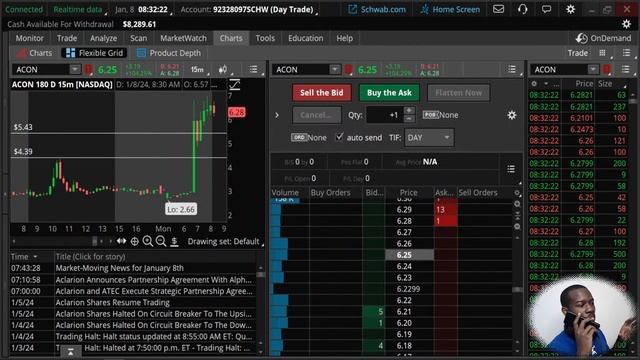This screenshot has height=360, width=640.
Task: Open the Realtime data dropdown
Action: point(79,9)
